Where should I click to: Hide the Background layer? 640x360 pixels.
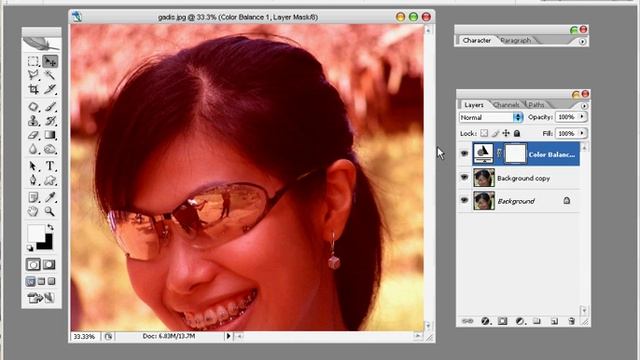[464, 200]
